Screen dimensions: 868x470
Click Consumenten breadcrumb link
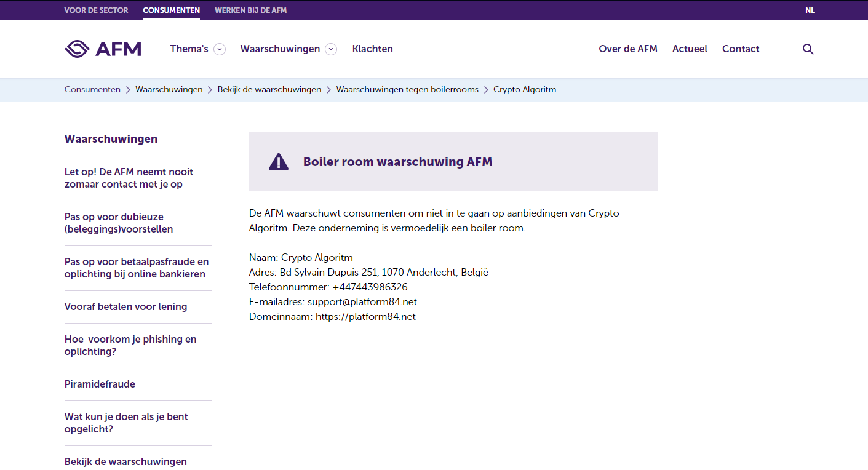click(x=92, y=90)
